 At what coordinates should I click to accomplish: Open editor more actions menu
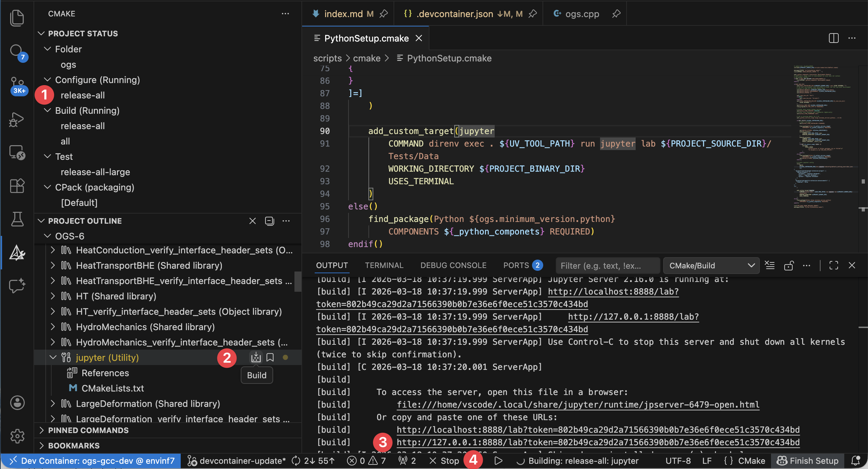point(852,38)
